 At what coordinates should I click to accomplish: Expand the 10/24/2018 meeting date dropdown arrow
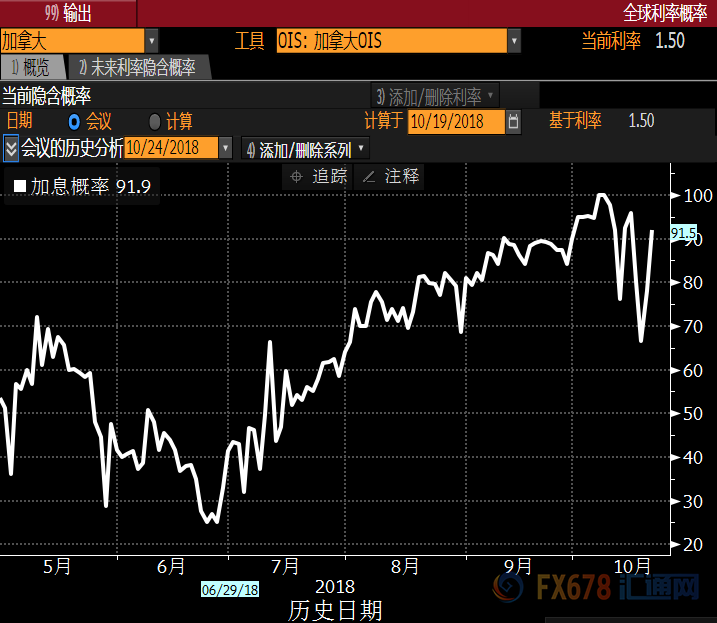click(x=225, y=148)
